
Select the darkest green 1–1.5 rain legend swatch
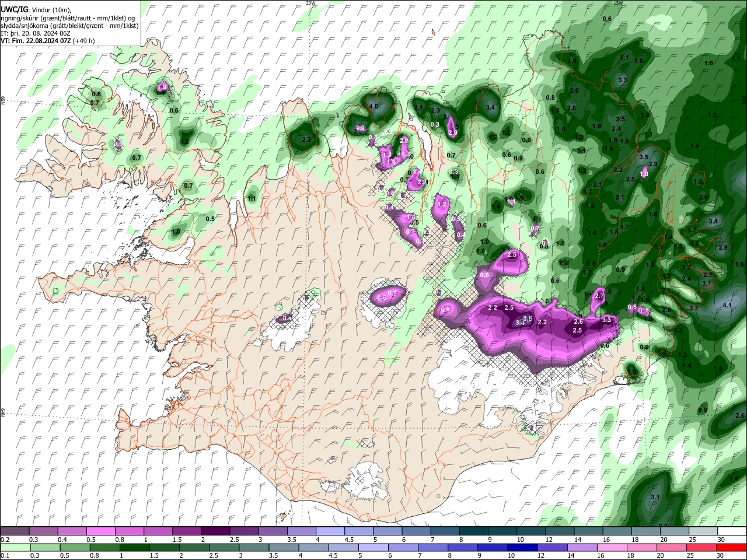click(135, 547)
